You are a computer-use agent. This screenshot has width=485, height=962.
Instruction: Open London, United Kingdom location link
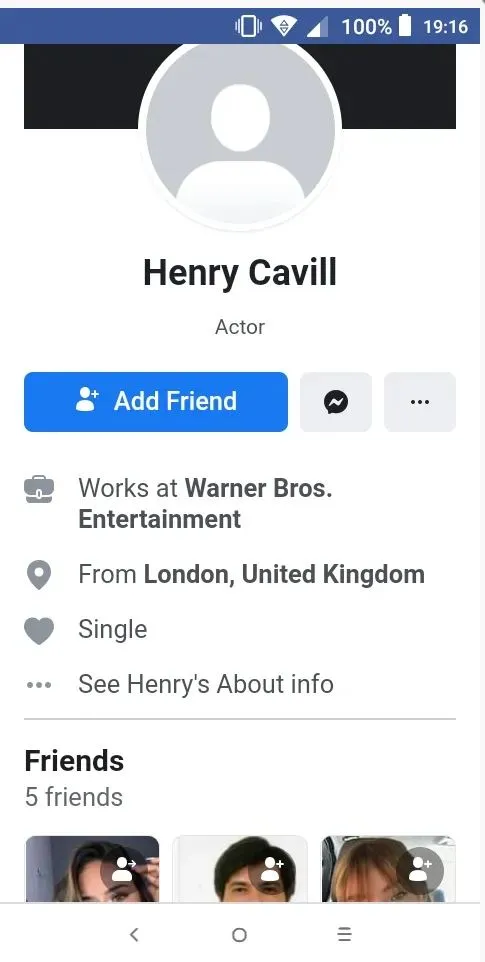click(x=284, y=575)
